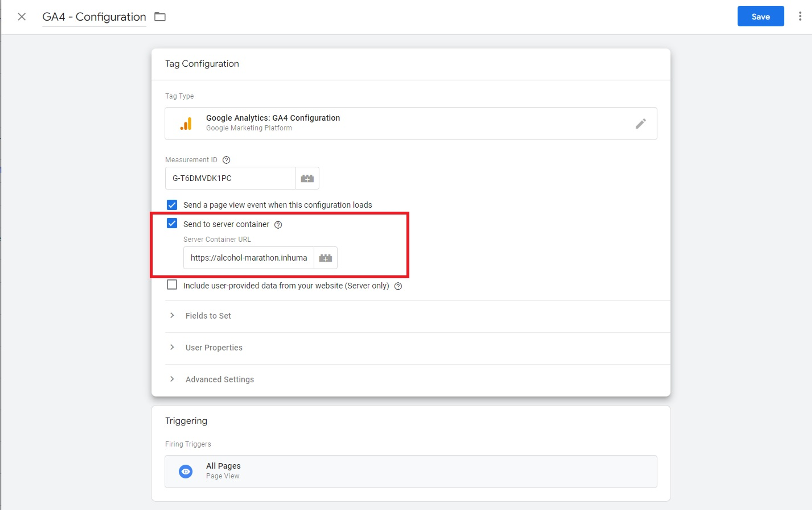The width and height of the screenshot is (812, 510).
Task: Click the Measurement ID help question icon
Action: (x=226, y=160)
